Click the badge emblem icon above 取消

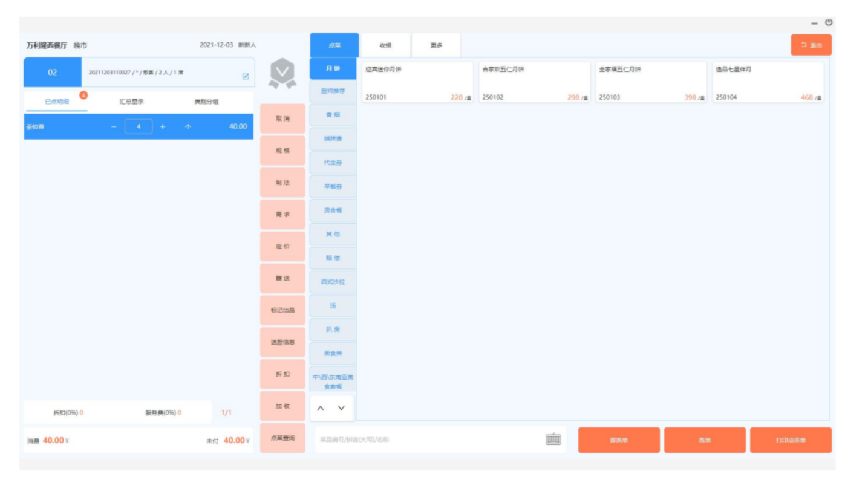[282, 74]
